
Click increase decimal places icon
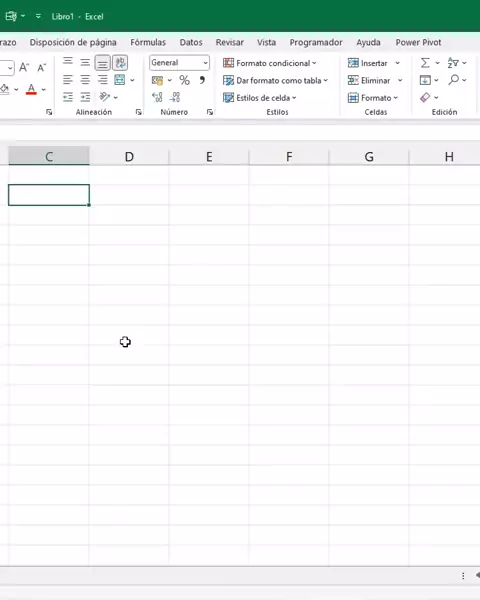(x=157, y=97)
